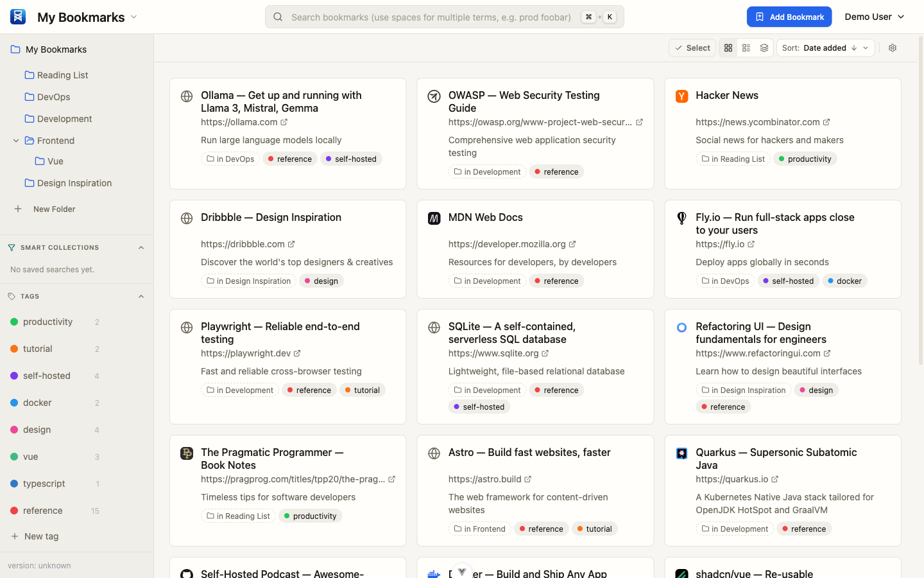Click the Hacker News favicon
The height and width of the screenshot is (578, 924).
pos(682,96)
